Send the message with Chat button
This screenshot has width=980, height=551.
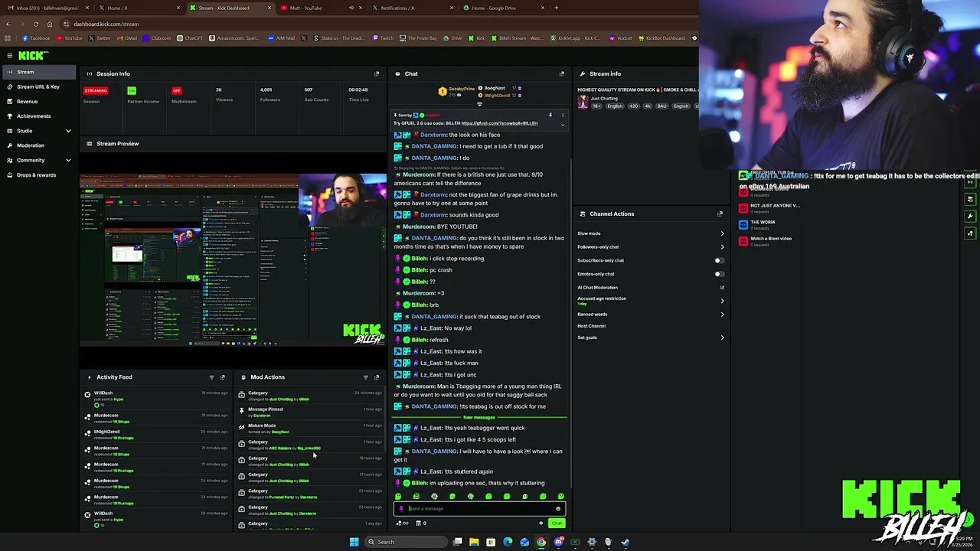[x=557, y=523]
